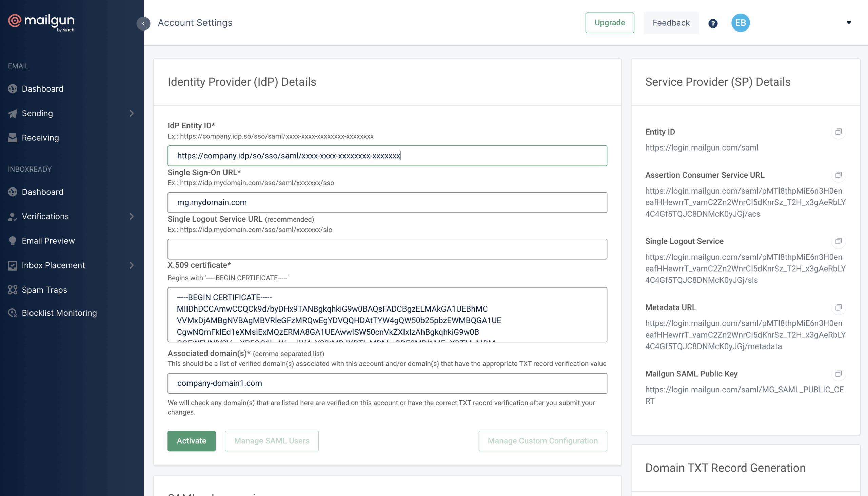
Task: Expand the Verifications submenu chevron
Action: pos(132,217)
